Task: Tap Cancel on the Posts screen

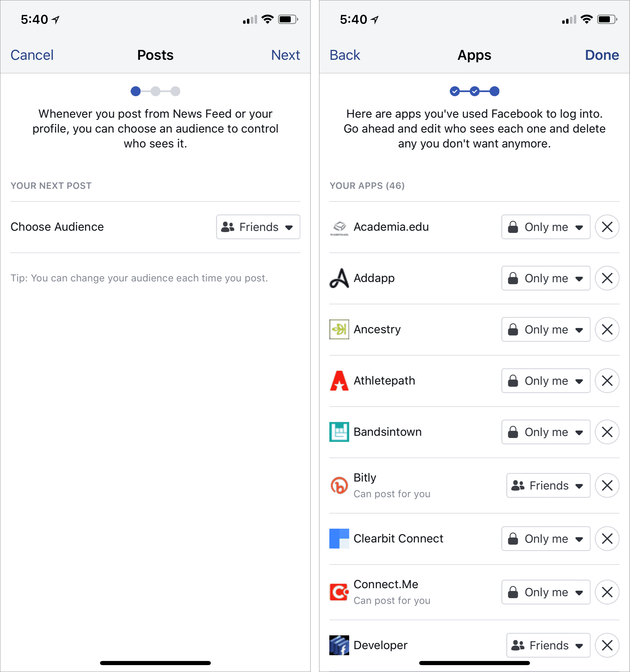Action: point(32,55)
